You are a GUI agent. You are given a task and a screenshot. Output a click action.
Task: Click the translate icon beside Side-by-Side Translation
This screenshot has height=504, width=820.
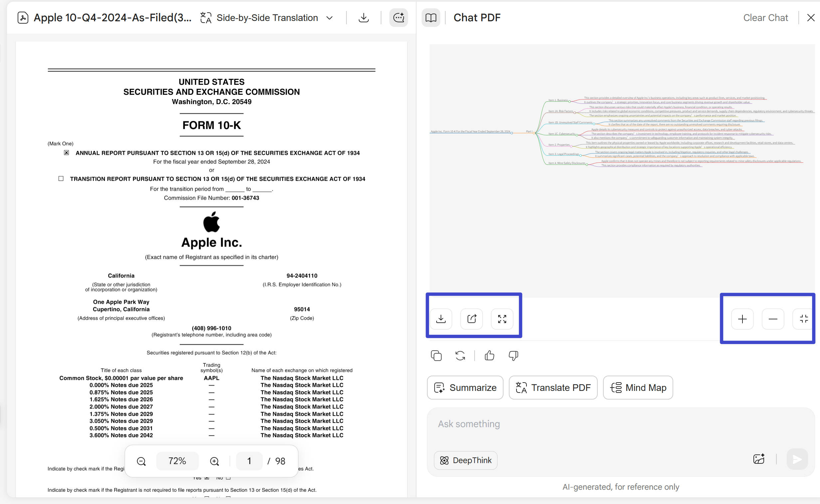[x=206, y=18]
